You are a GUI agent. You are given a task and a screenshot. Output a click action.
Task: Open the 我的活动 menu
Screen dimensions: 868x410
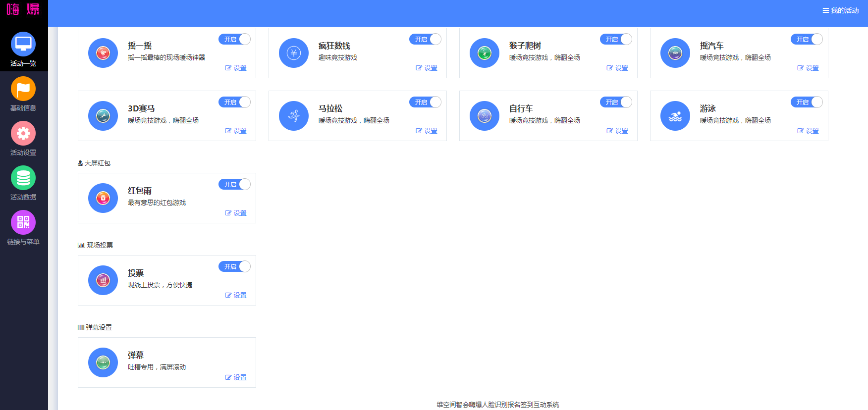click(841, 10)
